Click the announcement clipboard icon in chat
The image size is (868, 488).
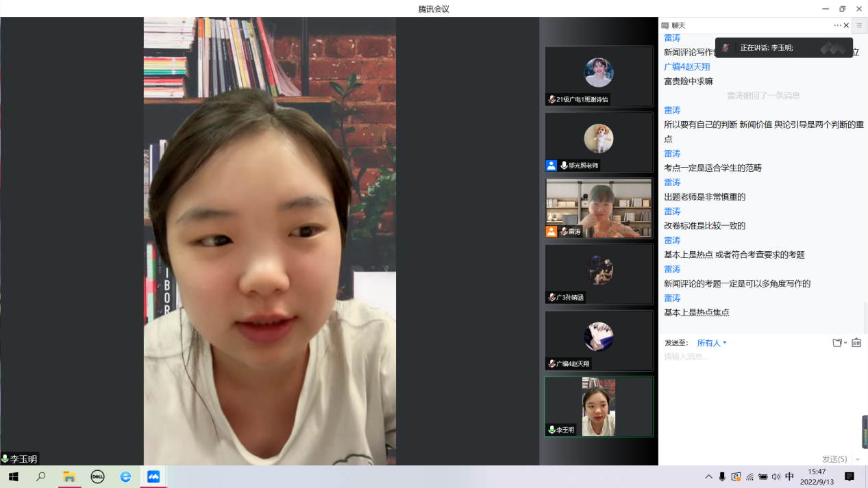[856, 343]
